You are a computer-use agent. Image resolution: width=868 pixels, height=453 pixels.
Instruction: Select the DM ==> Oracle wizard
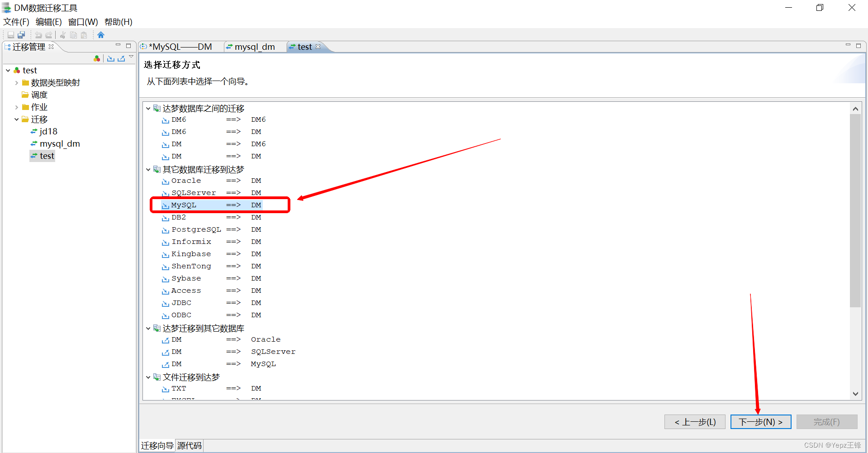(x=221, y=339)
